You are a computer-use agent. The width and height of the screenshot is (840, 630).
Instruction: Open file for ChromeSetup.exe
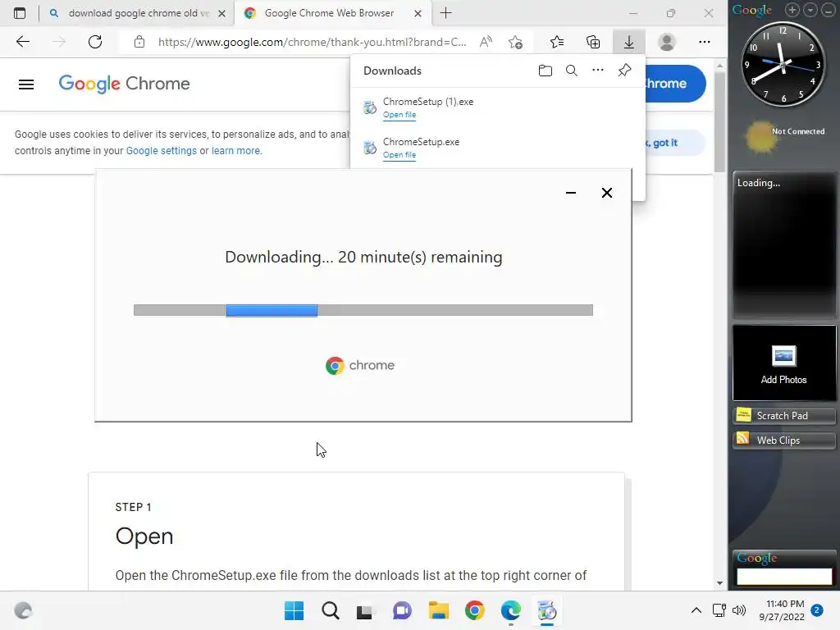click(399, 155)
